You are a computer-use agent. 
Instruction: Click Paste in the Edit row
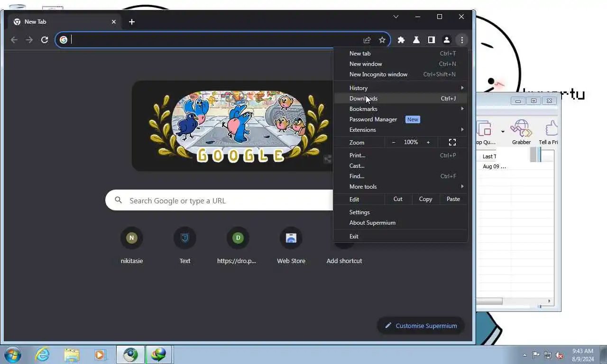[x=453, y=199]
